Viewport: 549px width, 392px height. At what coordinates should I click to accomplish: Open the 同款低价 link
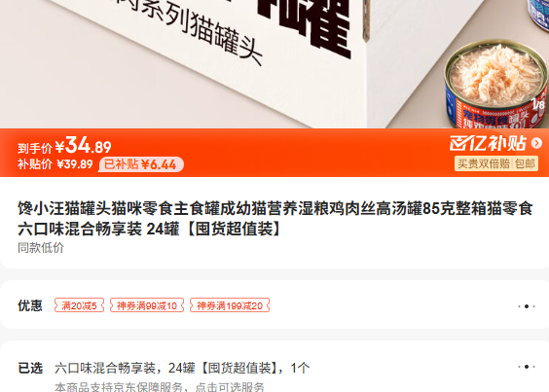tap(41, 248)
